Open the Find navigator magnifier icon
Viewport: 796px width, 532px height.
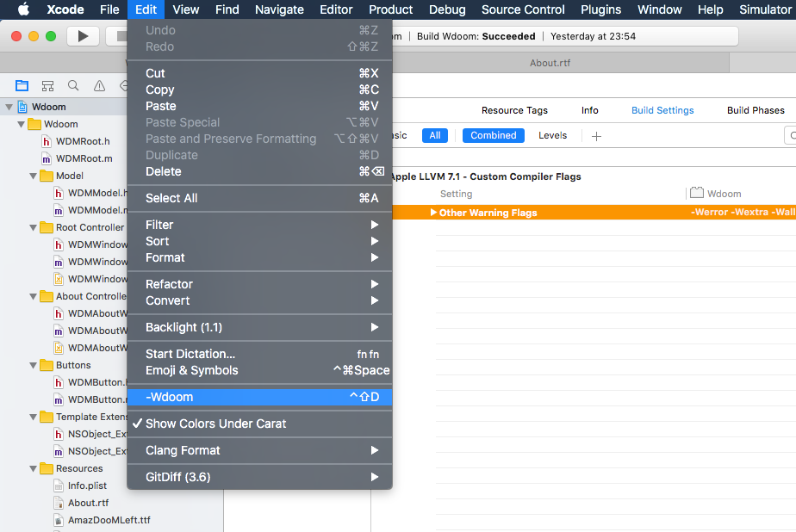(73, 86)
